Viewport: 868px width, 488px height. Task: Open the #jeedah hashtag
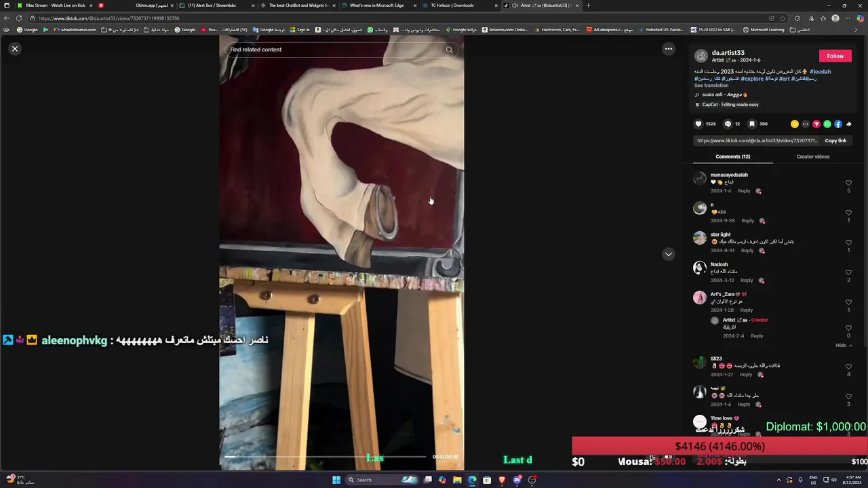[x=820, y=71]
